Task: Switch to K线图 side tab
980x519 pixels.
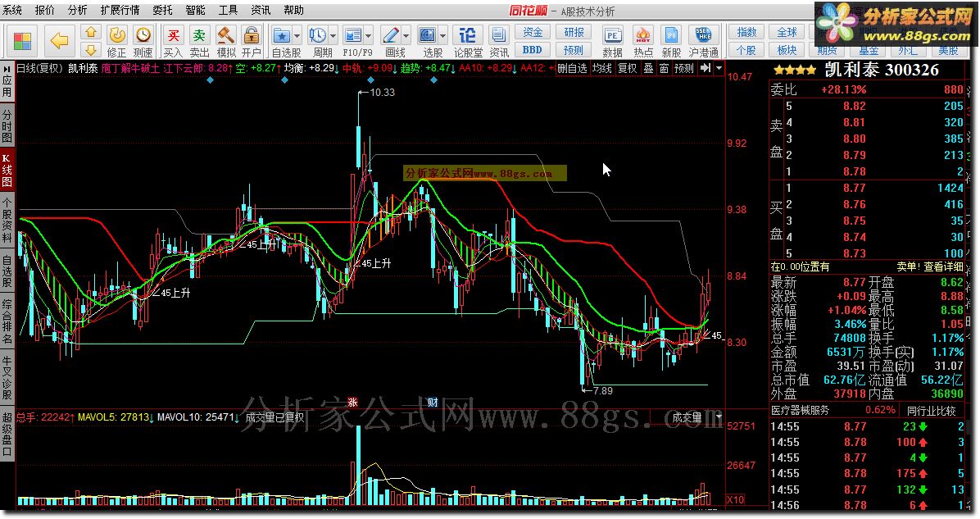Action: [x=7, y=171]
